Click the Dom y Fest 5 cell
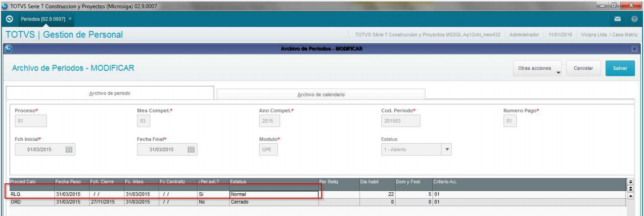644x216 pixels. (x=414, y=195)
